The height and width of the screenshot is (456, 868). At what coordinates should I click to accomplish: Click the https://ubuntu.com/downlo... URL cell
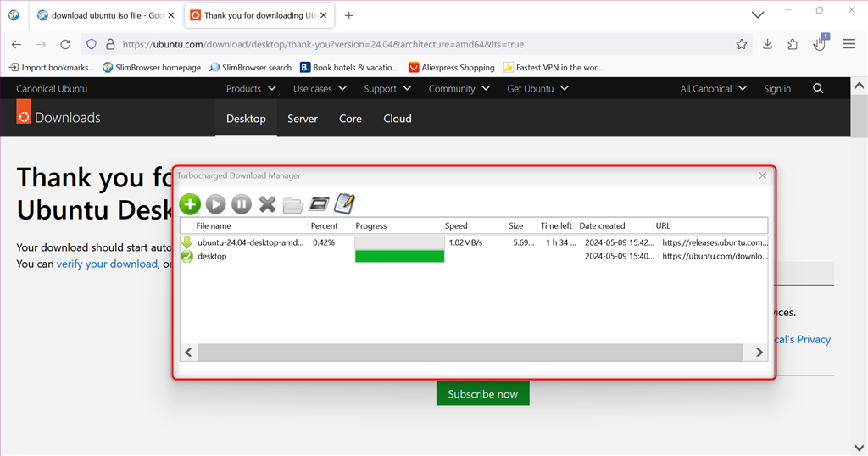click(715, 256)
